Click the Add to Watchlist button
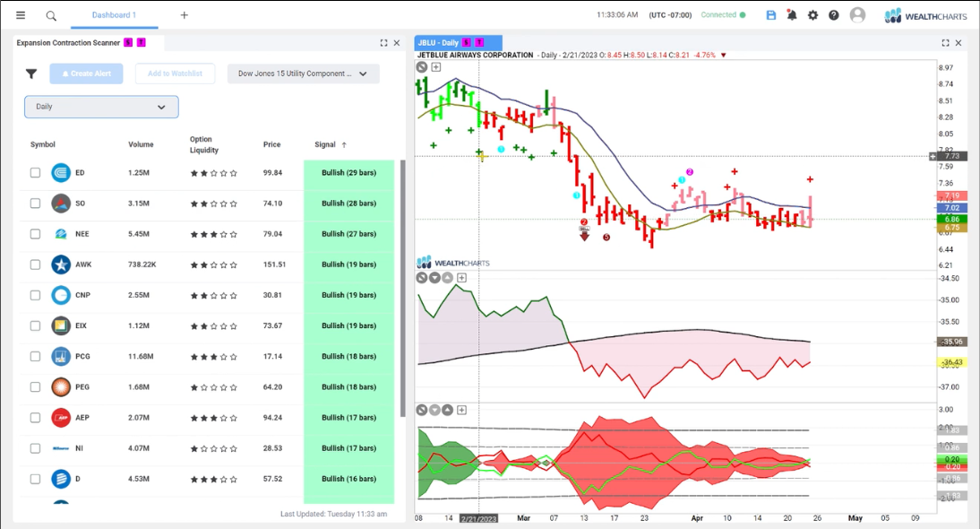This screenshot has width=980, height=529. 175,74
